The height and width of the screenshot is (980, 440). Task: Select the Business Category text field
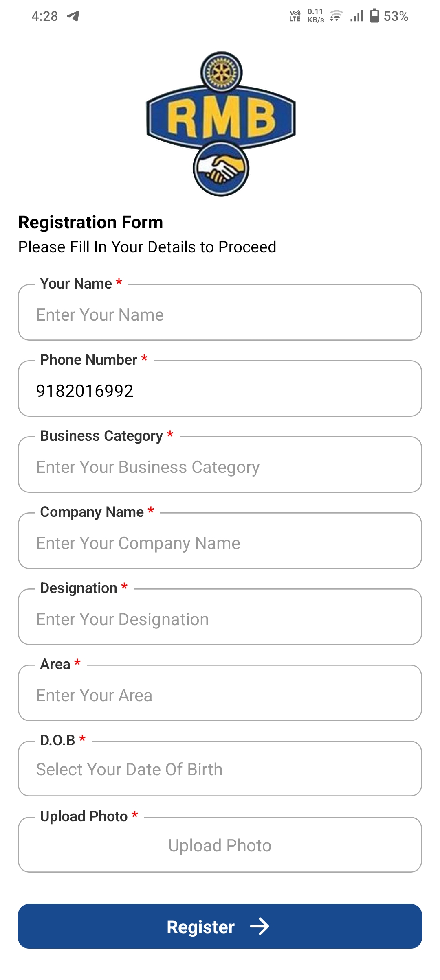pos(220,467)
